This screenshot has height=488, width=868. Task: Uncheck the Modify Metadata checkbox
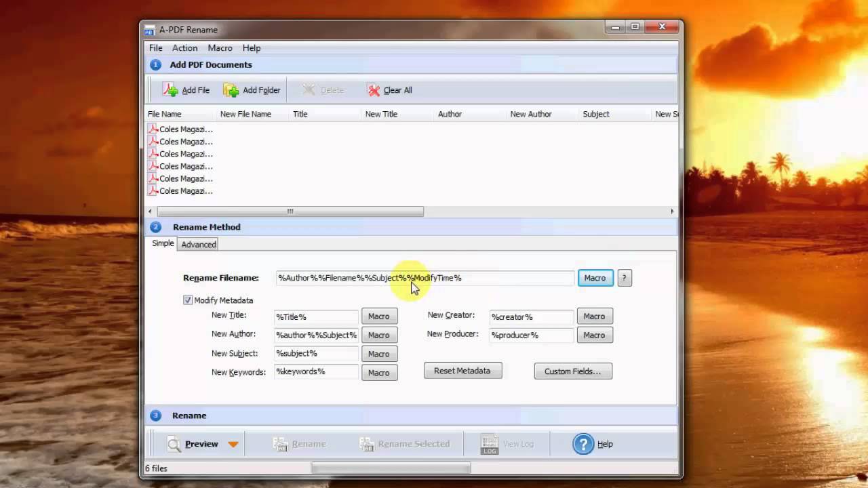pos(188,300)
